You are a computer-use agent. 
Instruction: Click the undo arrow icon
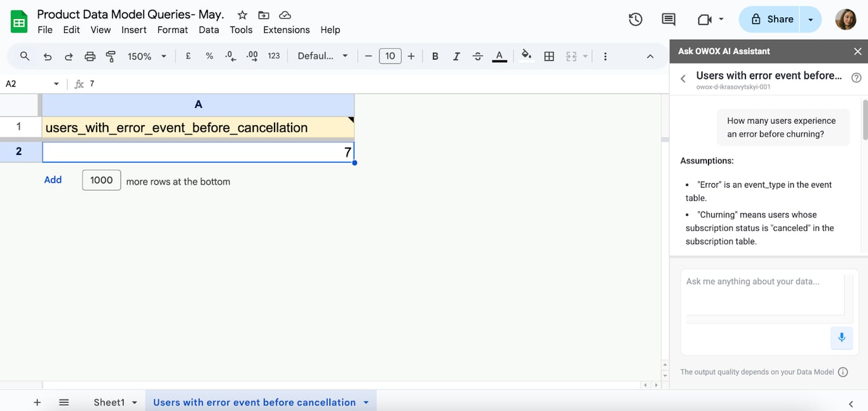tap(48, 56)
